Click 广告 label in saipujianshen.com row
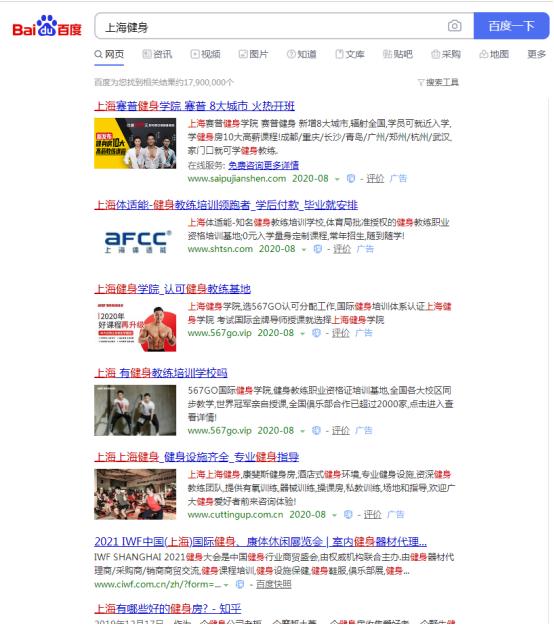Viewport: 554px width, 625px height. coord(398,179)
